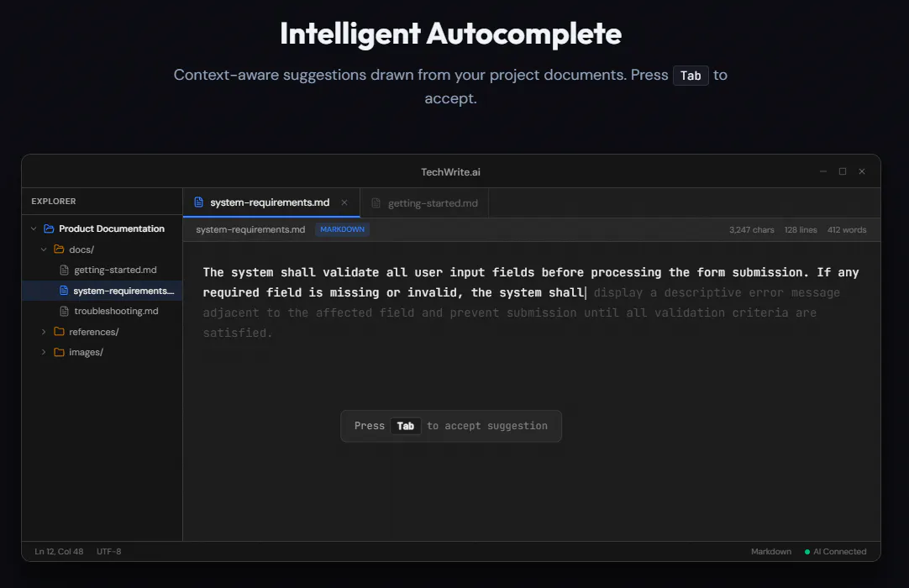This screenshot has width=909, height=588.
Task: Switch to the system-requirements.md tab
Action: 271,202
